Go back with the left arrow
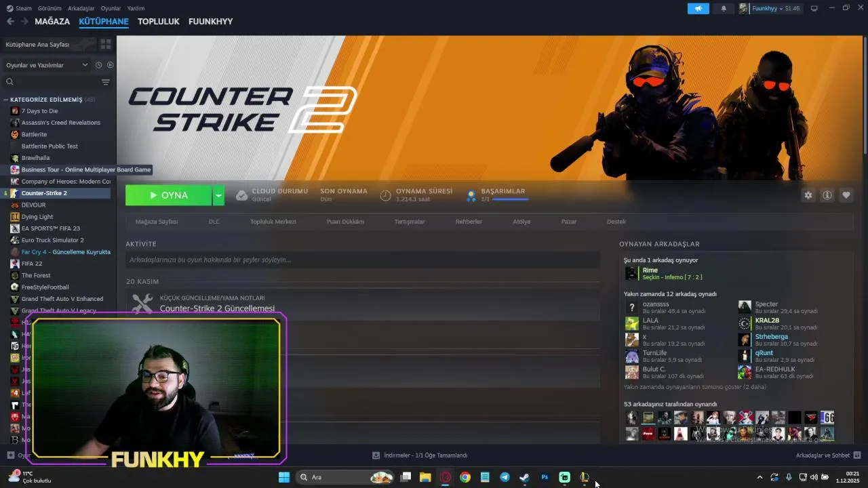 click(10, 21)
